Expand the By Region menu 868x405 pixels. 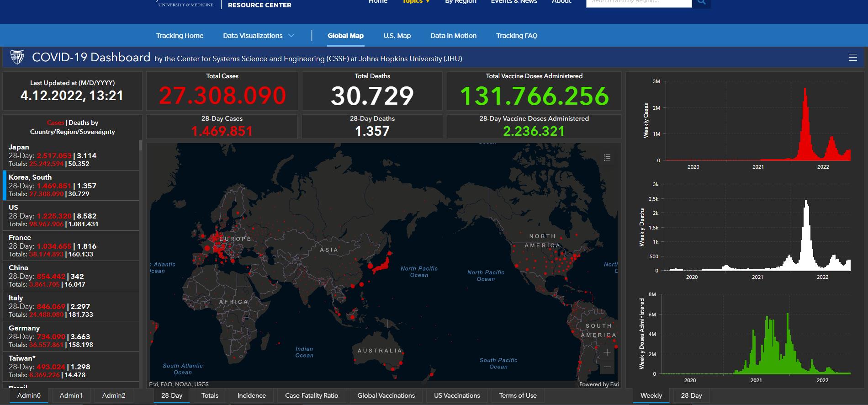460,2
